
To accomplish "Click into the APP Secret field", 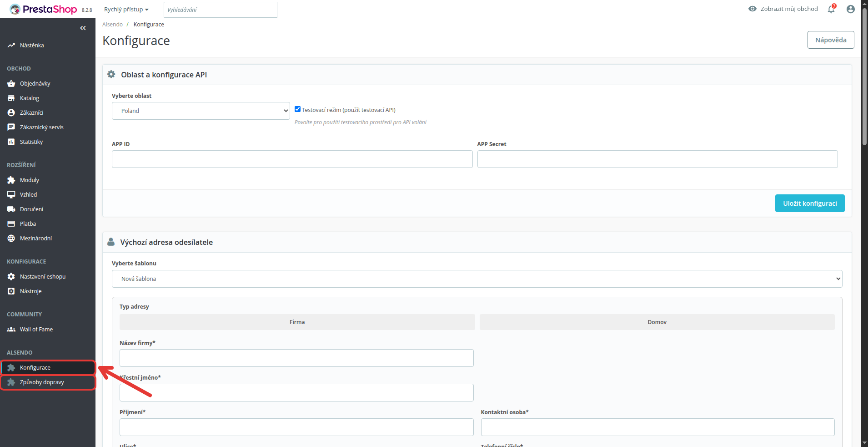I will coord(657,159).
